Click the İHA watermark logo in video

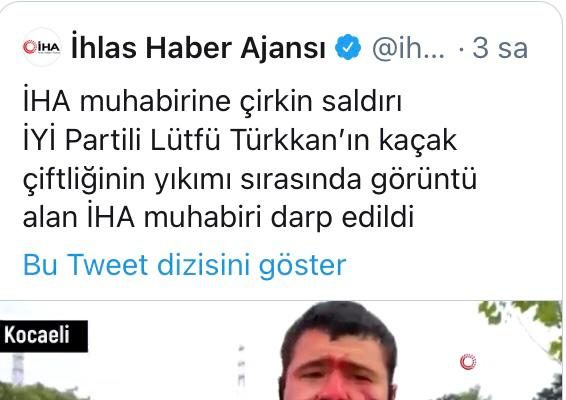point(468,362)
